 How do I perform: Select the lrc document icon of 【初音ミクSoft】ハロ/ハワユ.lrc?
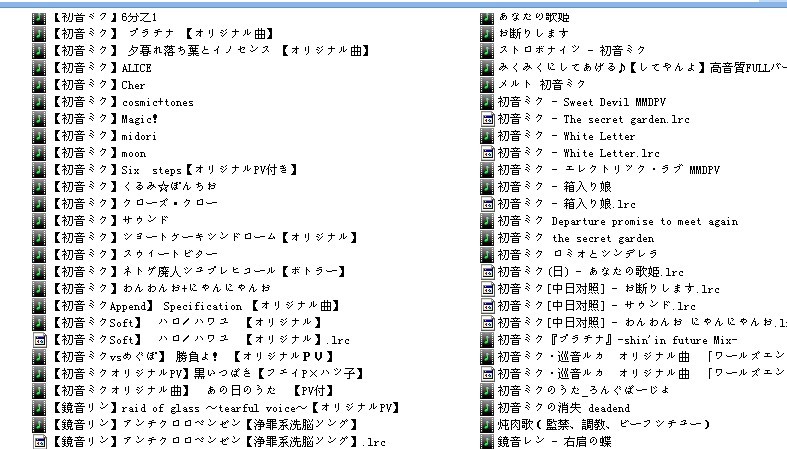[x=39, y=340]
